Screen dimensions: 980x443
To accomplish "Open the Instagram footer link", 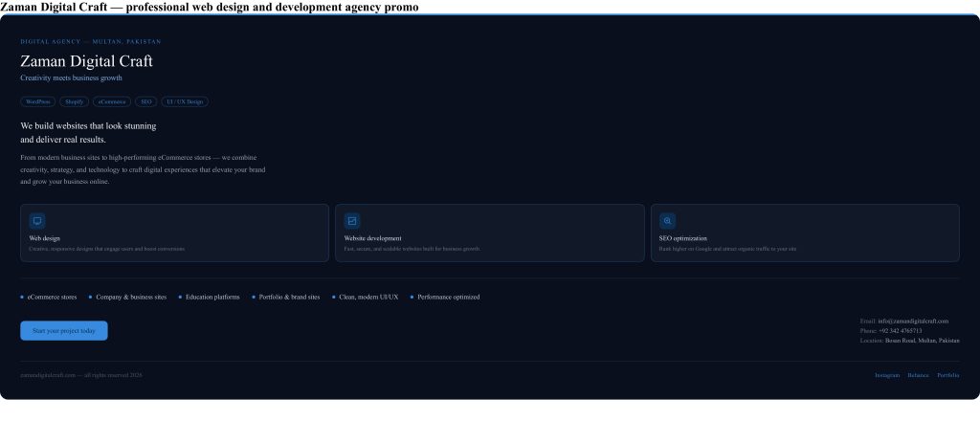I will click(887, 375).
